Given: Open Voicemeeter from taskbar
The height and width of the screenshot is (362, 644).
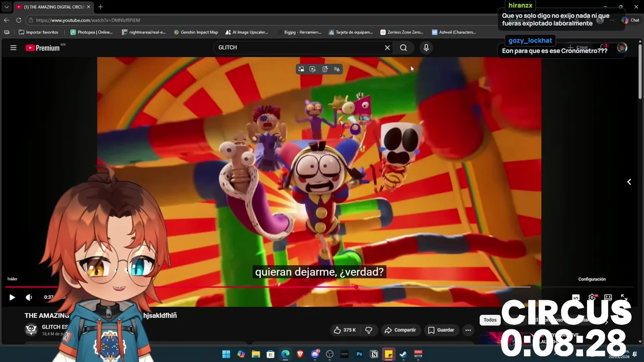Looking at the screenshot, I should pyautogui.click(x=418, y=354).
